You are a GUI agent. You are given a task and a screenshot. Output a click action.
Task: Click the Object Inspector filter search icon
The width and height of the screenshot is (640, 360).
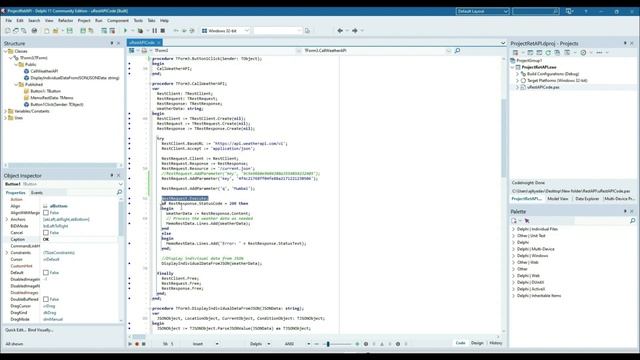tap(119, 192)
